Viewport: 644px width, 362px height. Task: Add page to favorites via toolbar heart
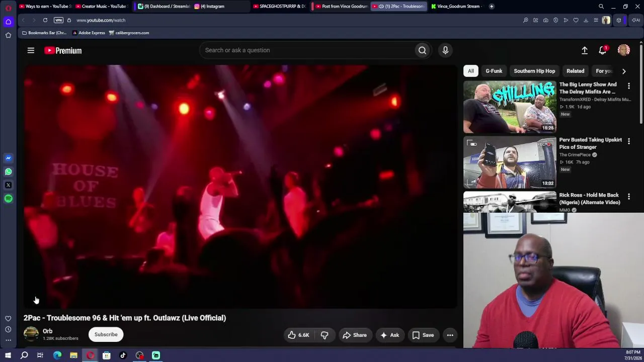[576, 20]
